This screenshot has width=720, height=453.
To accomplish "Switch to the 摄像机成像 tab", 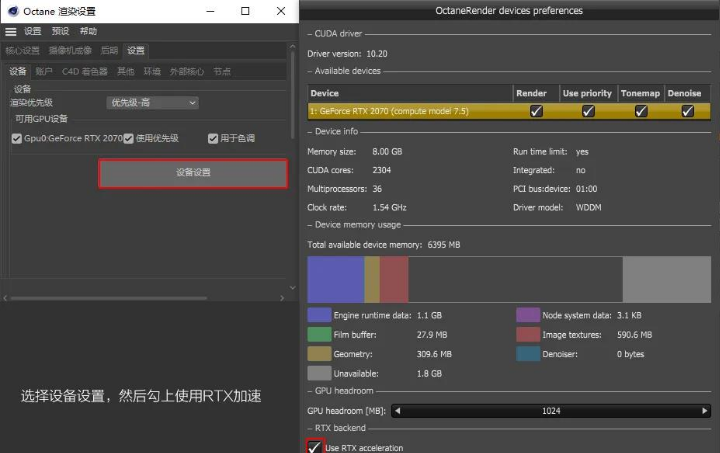I will tap(70, 50).
